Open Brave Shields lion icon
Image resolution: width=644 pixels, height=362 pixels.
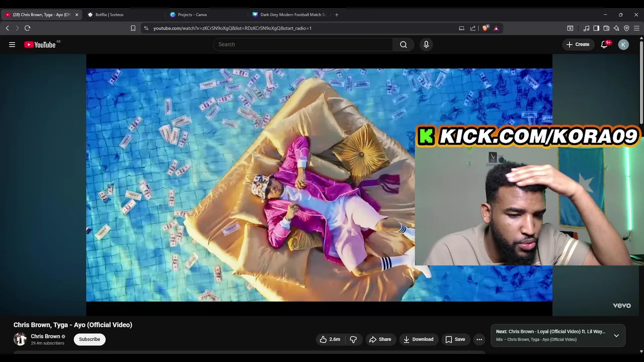coord(485,28)
